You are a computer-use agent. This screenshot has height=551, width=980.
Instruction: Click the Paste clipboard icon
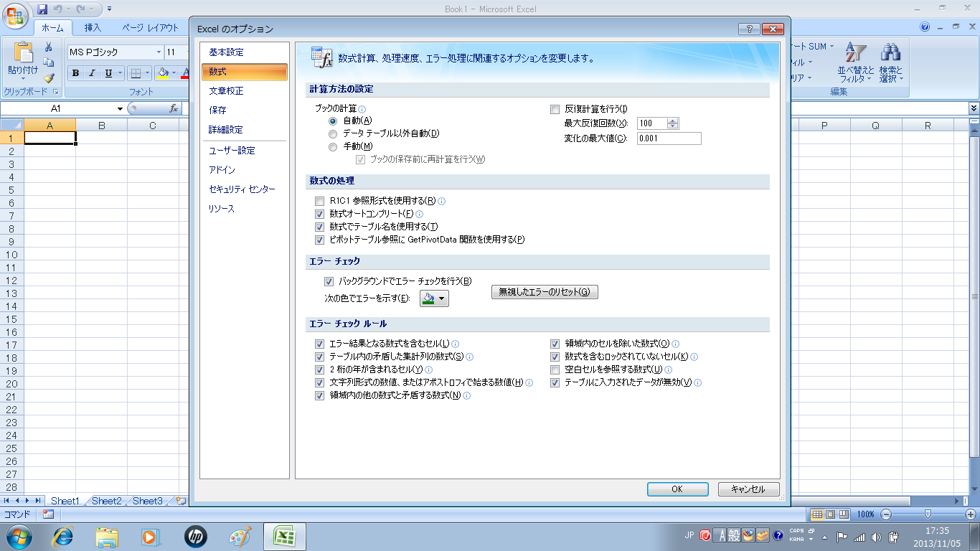coord(22,54)
